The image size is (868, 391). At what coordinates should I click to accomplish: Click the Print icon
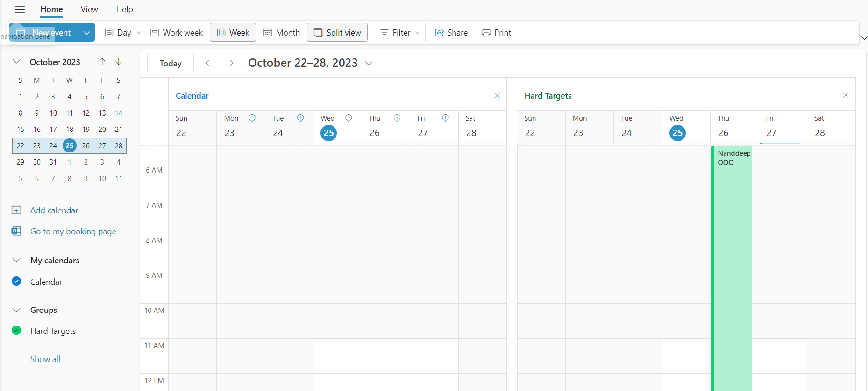(486, 33)
